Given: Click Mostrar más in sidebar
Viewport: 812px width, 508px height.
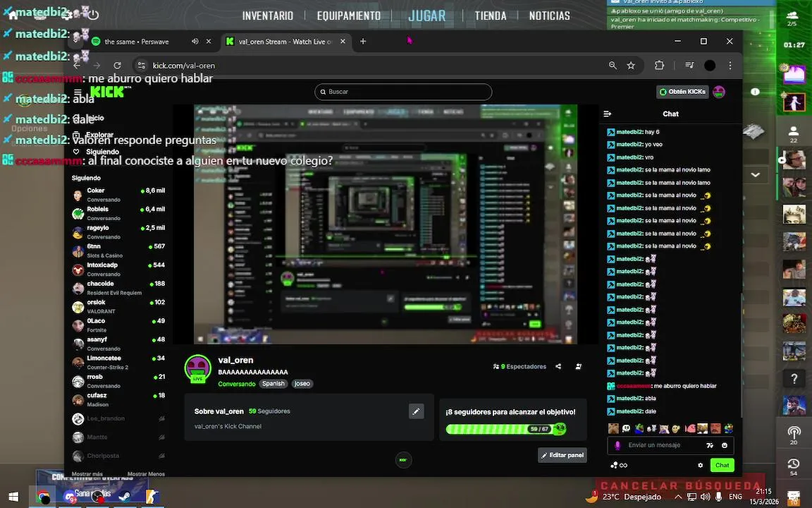Looking at the screenshot, I should pyautogui.click(x=87, y=474).
